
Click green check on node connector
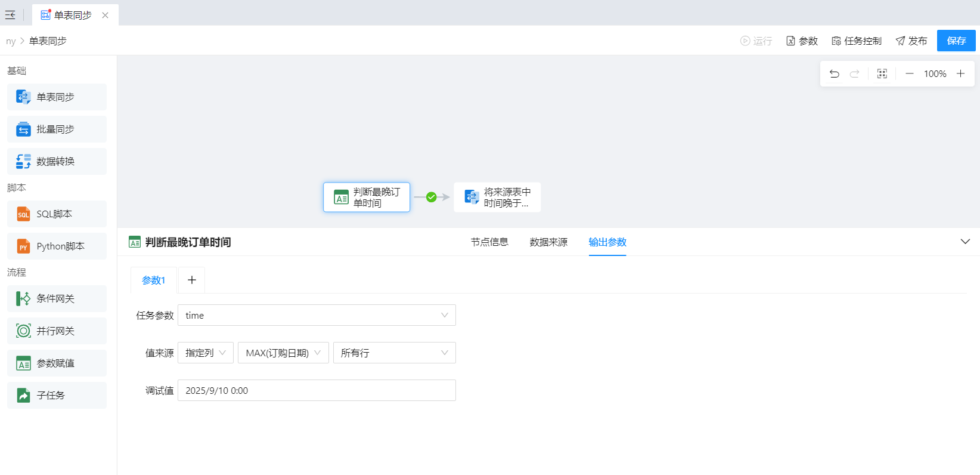tap(431, 197)
